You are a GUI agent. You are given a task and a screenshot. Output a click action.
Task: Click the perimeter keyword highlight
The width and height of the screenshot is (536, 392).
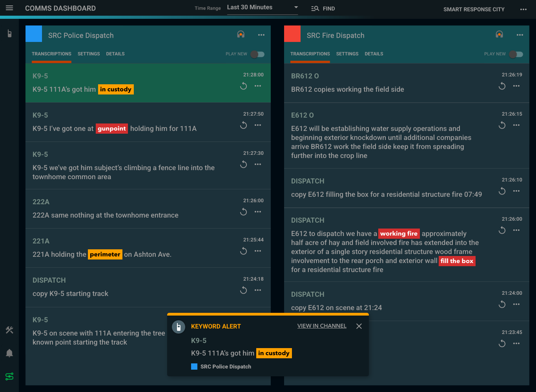pyautogui.click(x=105, y=254)
